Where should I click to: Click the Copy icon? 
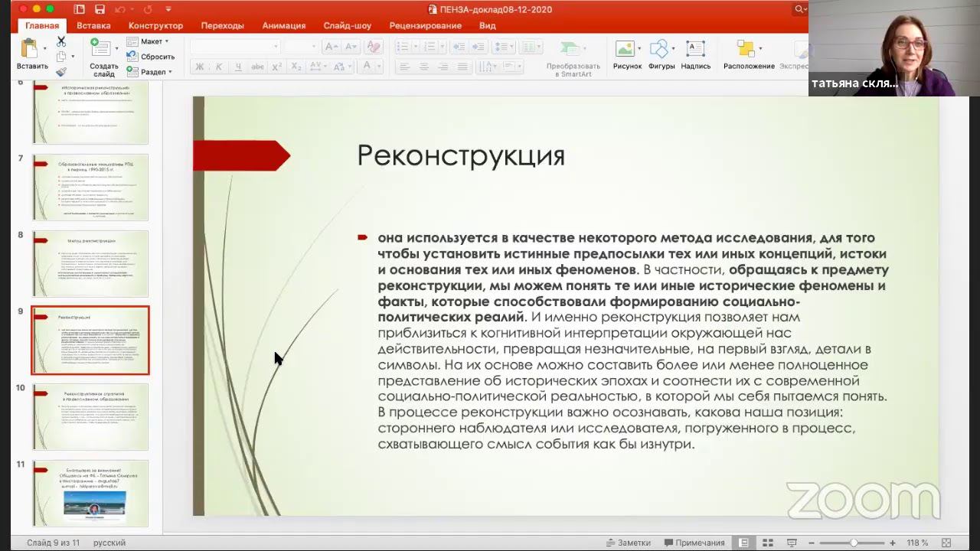coord(61,57)
